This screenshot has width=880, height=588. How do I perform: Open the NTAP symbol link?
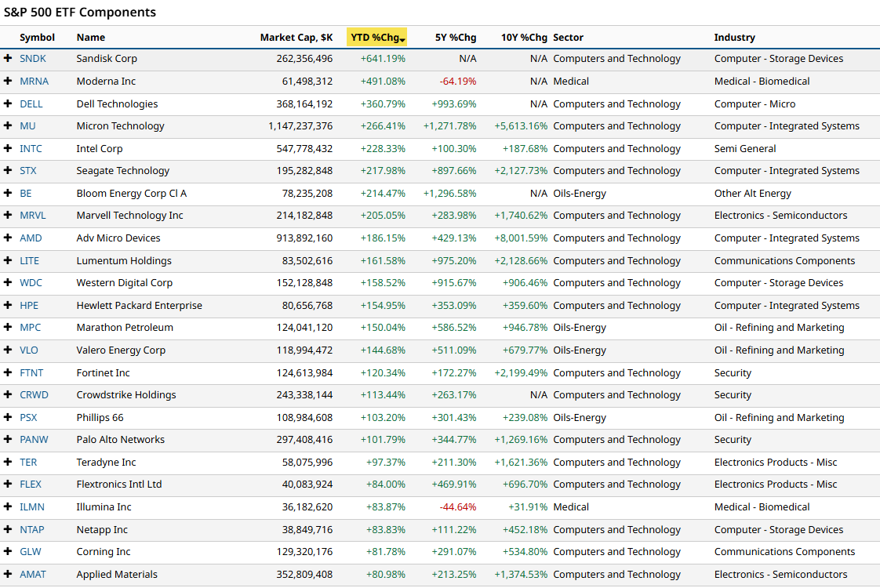pyautogui.click(x=32, y=529)
